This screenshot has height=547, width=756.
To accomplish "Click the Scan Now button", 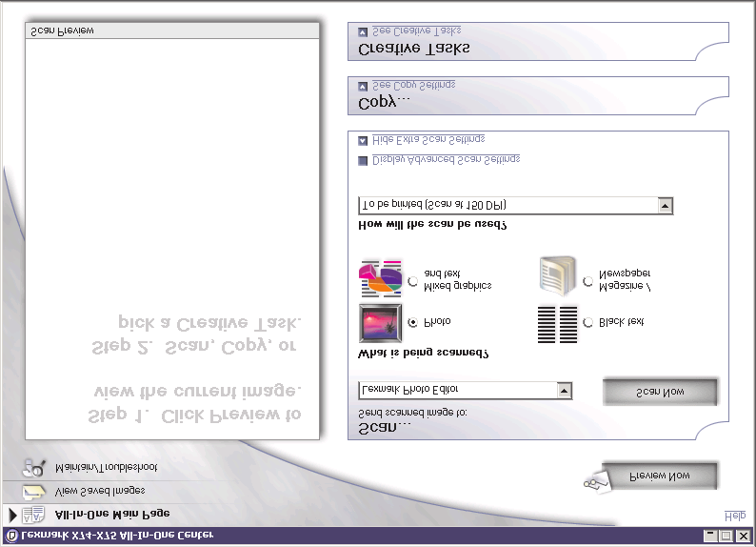I will pyautogui.click(x=660, y=392).
